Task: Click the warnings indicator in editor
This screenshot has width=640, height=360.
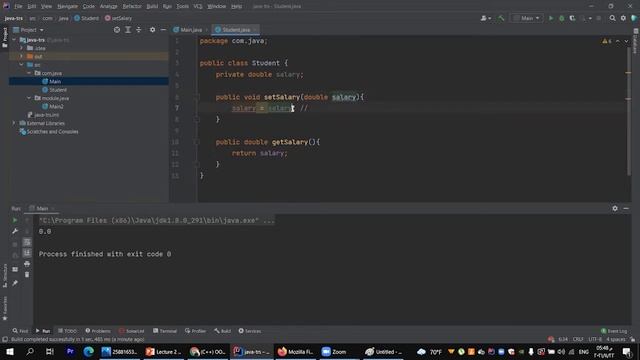Action: point(607,41)
